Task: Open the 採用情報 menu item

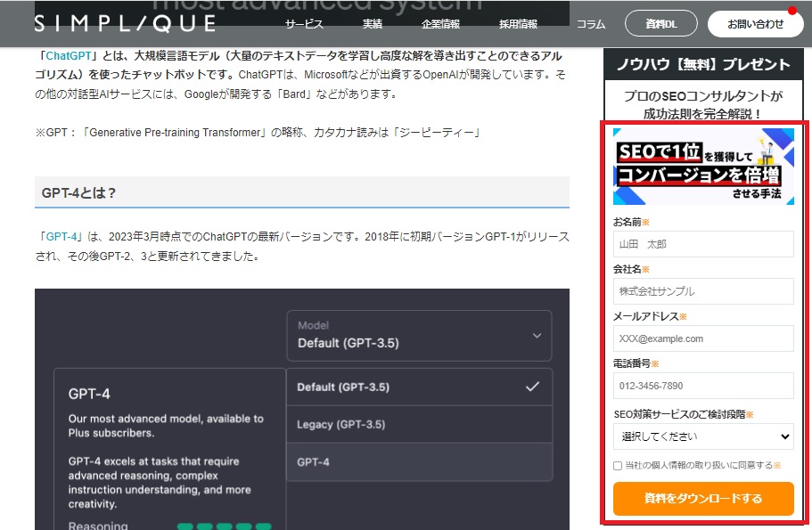Action: [x=518, y=24]
